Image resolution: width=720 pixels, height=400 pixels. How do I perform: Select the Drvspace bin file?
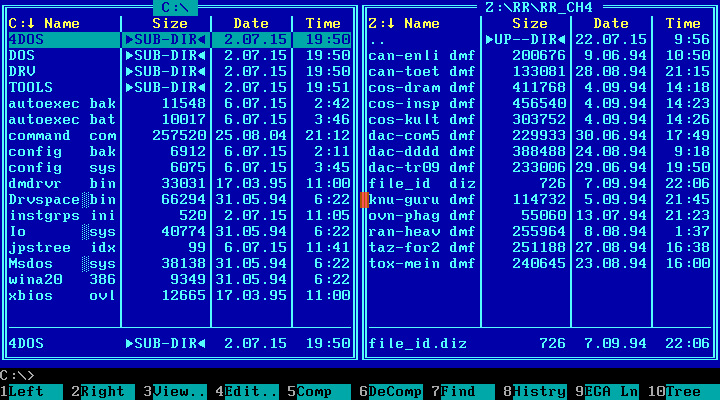click(180, 200)
